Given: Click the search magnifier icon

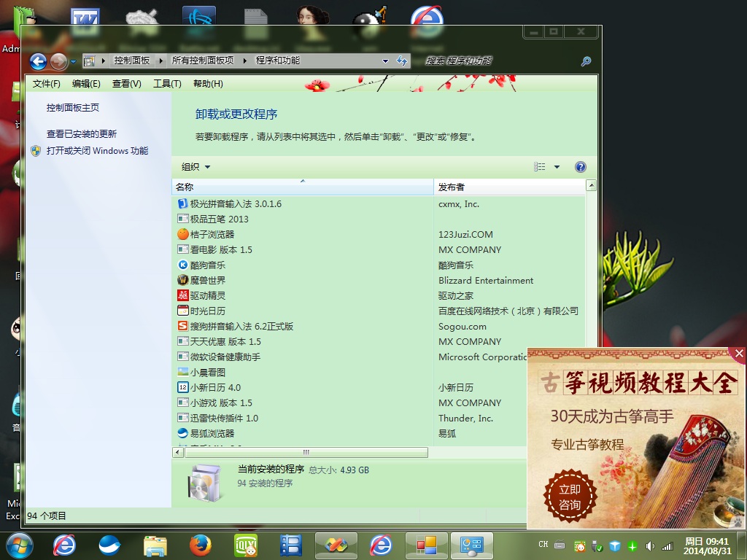Looking at the screenshot, I should [x=586, y=61].
